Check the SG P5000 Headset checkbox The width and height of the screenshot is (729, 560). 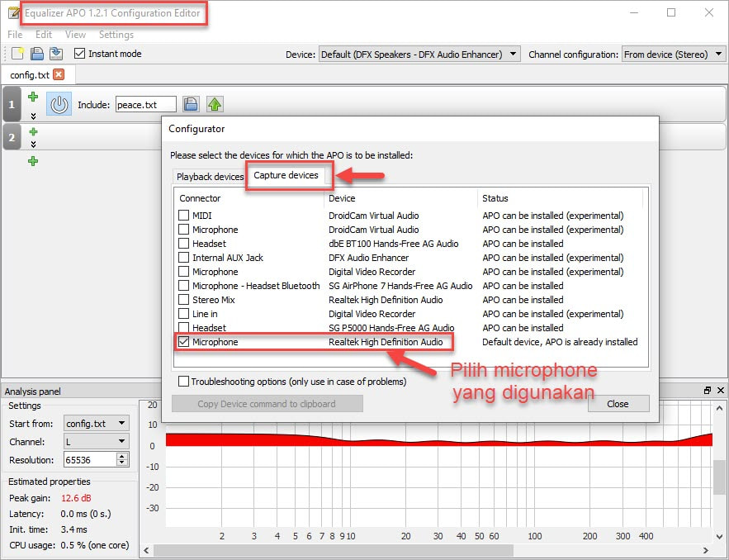[x=183, y=327]
